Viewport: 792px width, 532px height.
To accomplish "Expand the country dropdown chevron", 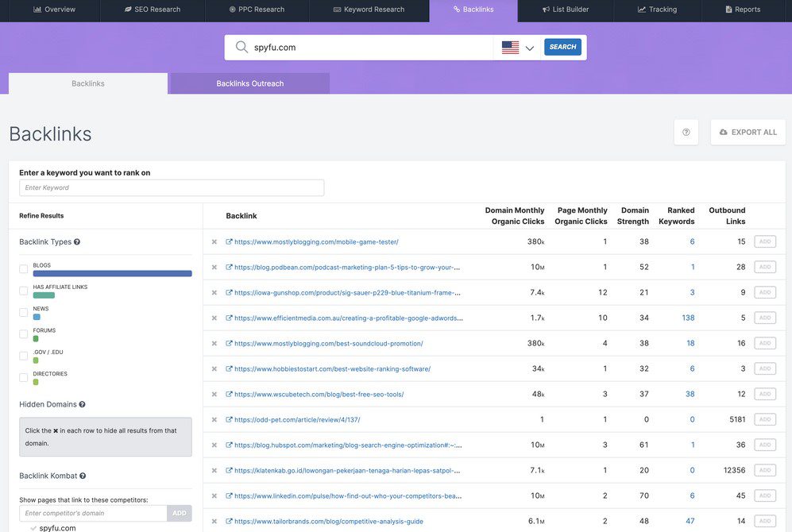I will (x=529, y=48).
